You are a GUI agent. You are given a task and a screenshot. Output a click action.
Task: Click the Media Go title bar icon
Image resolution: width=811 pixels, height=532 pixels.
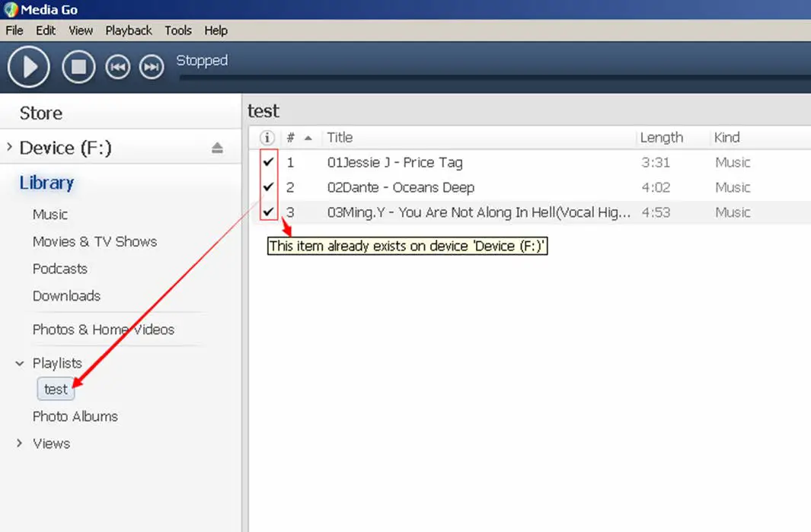(x=11, y=10)
